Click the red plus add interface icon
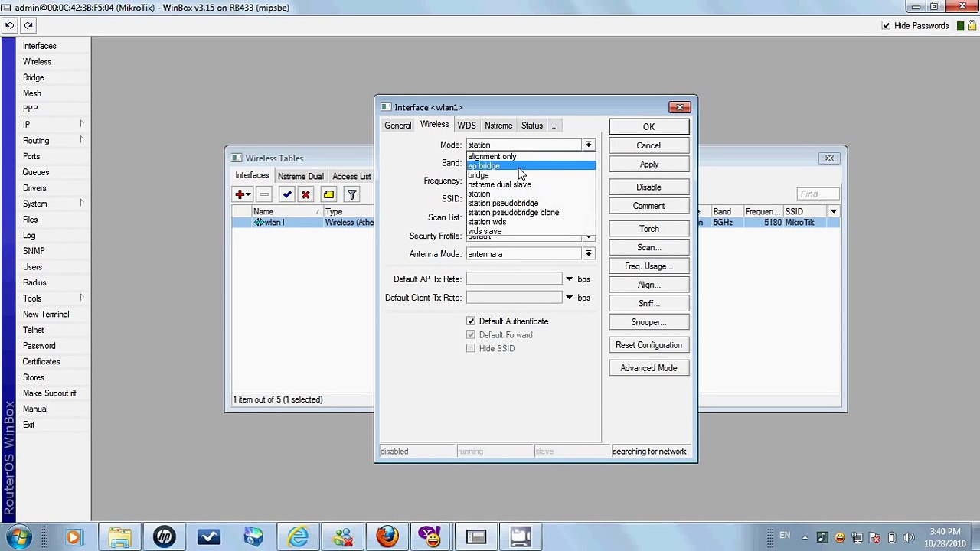980x551 pixels. 240,194
